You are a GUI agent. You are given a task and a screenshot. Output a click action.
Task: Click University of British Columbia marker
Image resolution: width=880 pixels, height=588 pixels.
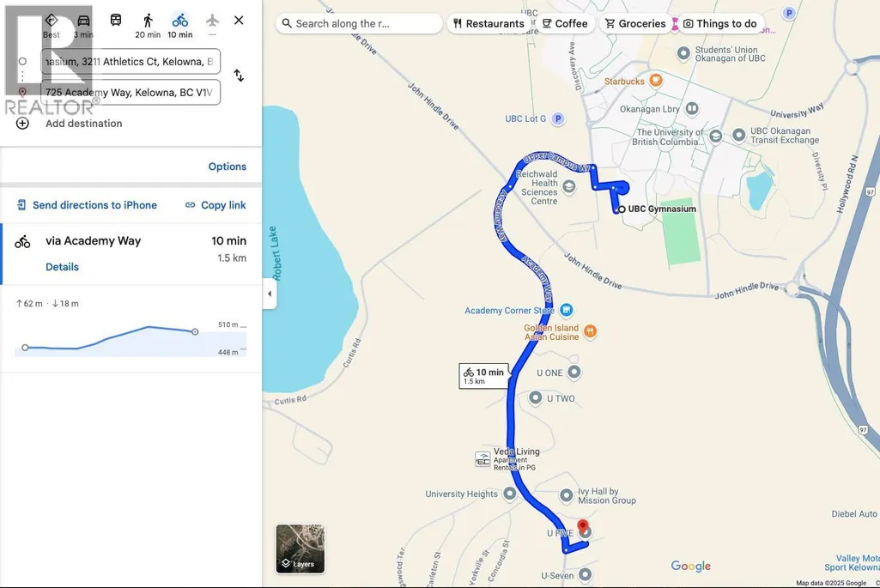point(715,136)
